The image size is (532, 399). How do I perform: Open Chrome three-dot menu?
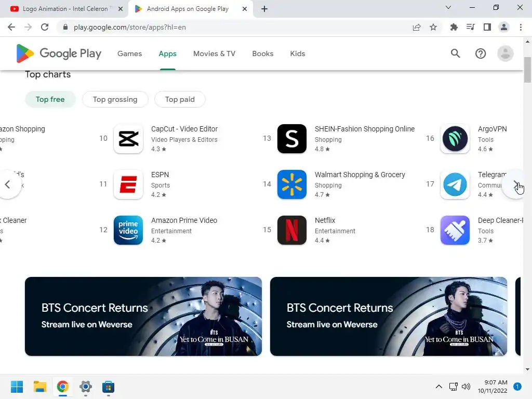coord(521,27)
